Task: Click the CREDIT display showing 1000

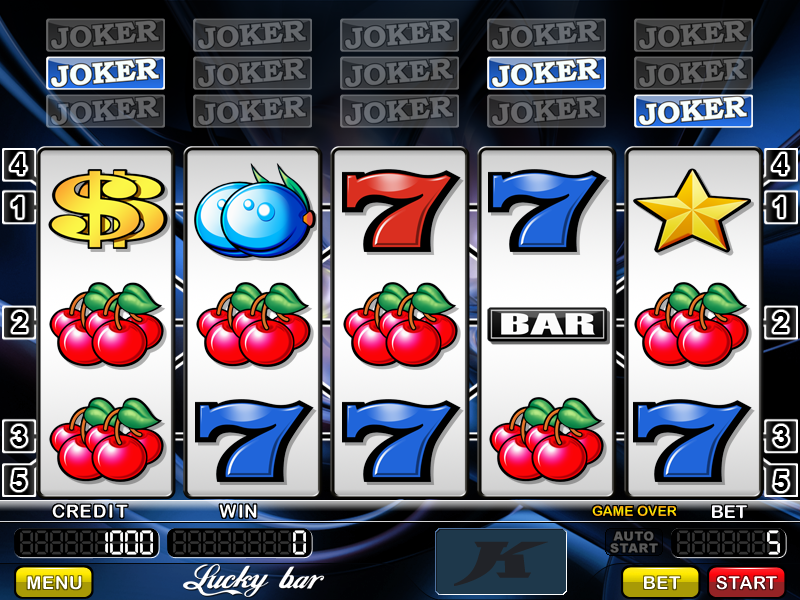Action: point(87,542)
